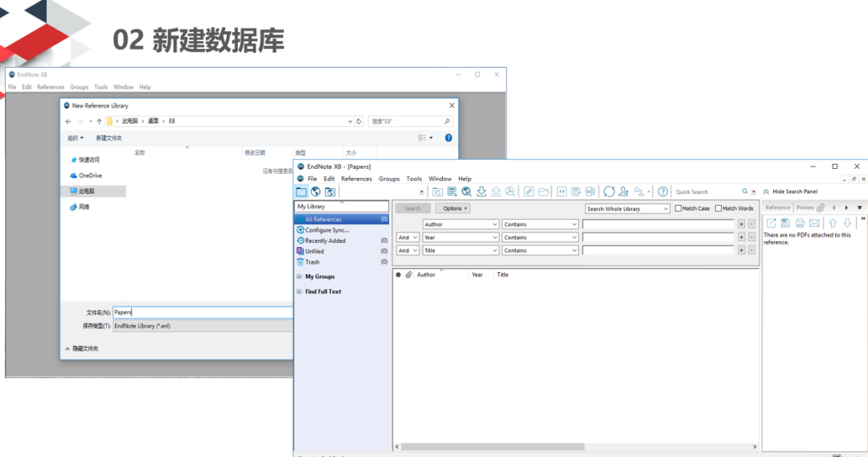Click the grayed Search button
Viewport: 868px width, 457px height.
tap(412, 208)
